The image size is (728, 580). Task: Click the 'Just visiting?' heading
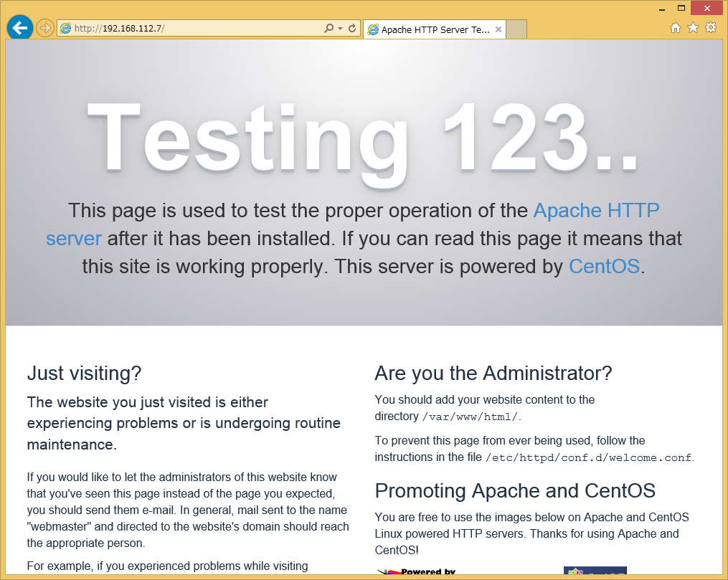click(x=84, y=373)
